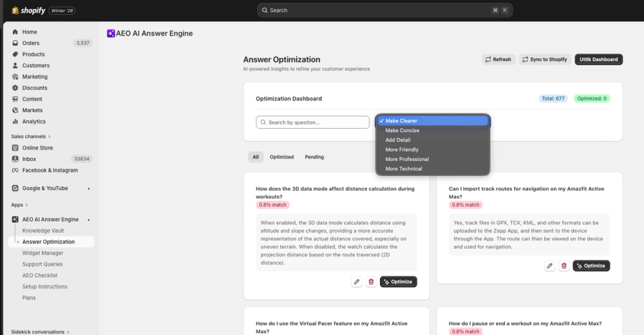Click the pin dot next to AEO AI Answer Engine

(x=89, y=220)
